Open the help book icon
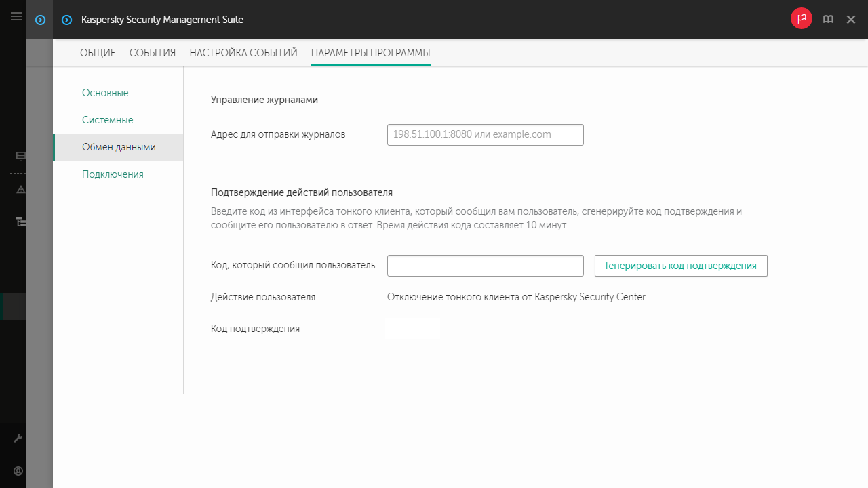Viewport: 868px width, 488px height. point(828,20)
